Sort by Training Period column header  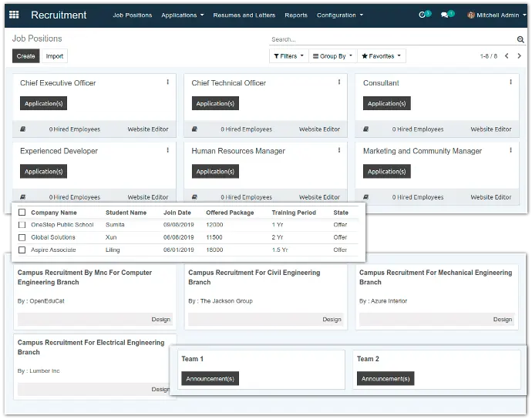click(294, 213)
